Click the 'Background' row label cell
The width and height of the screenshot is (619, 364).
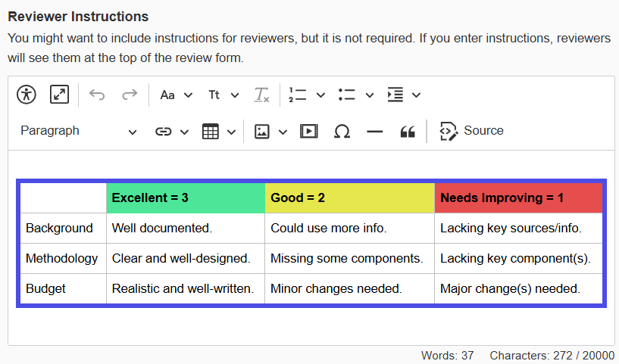coord(63,229)
